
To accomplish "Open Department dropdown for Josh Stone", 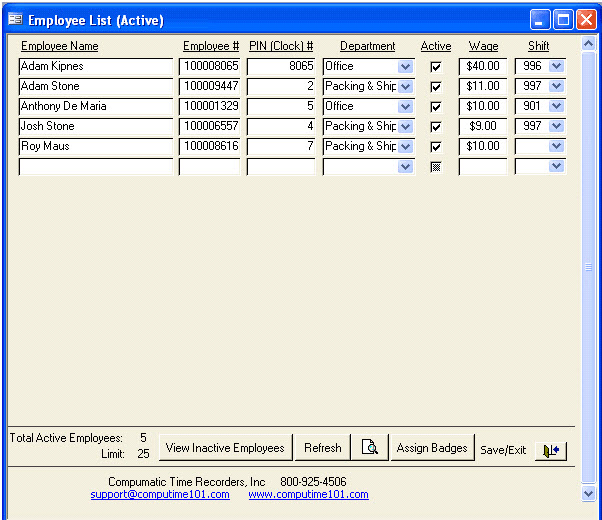I will [x=405, y=127].
